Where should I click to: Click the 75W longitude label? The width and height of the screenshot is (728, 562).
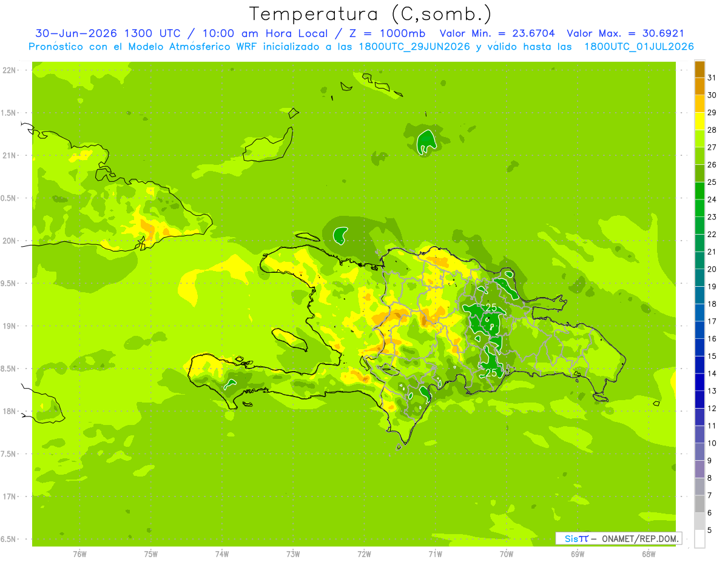[x=151, y=554]
